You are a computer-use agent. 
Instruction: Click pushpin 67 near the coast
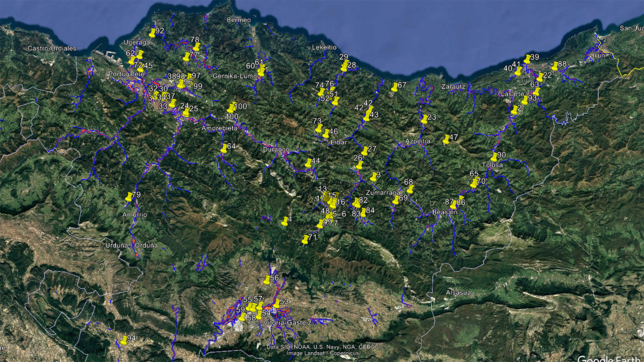pyautogui.click(x=394, y=87)
